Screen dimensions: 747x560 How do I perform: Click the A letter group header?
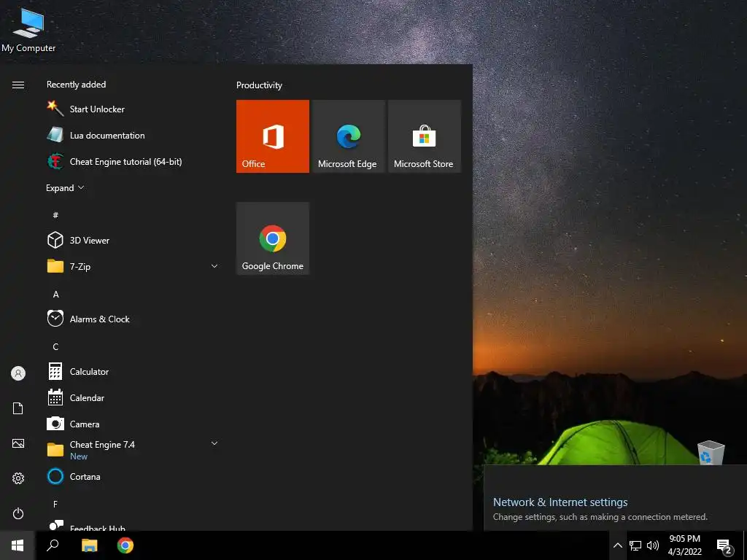55,295
